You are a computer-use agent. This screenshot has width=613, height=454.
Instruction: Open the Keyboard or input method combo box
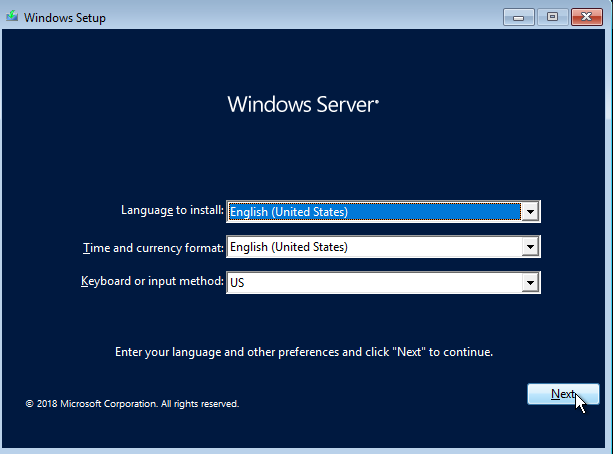tap(383, 282)
